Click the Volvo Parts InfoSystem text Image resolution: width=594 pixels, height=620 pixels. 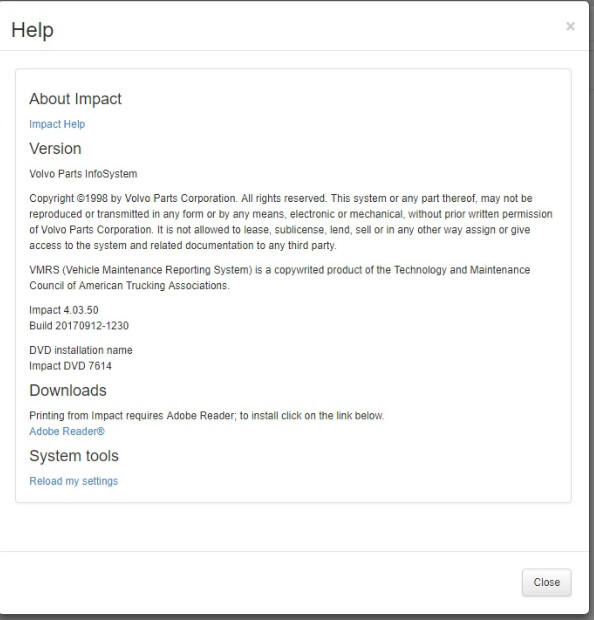(x=83, y=174)
